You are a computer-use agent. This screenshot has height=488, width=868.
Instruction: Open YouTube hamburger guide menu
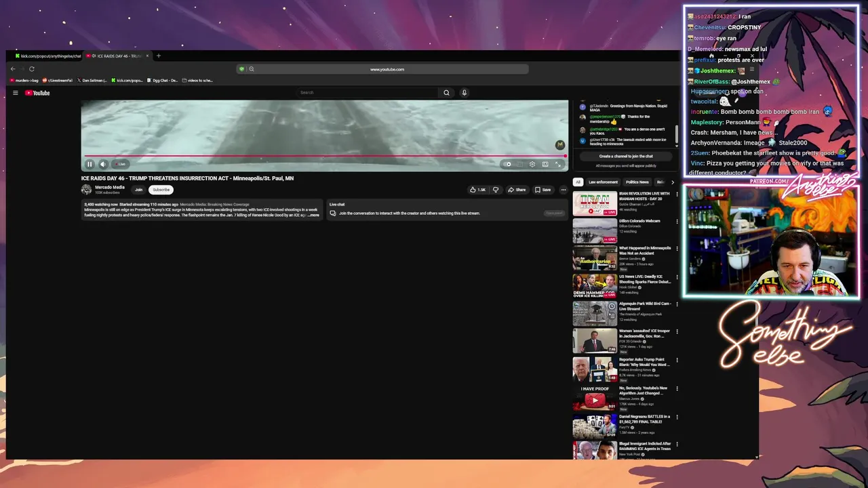click(x=15, y=93)
